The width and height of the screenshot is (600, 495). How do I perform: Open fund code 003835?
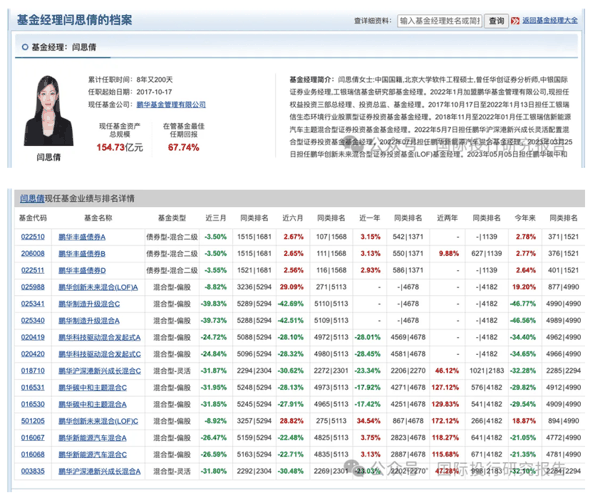(x=33, y=471)
